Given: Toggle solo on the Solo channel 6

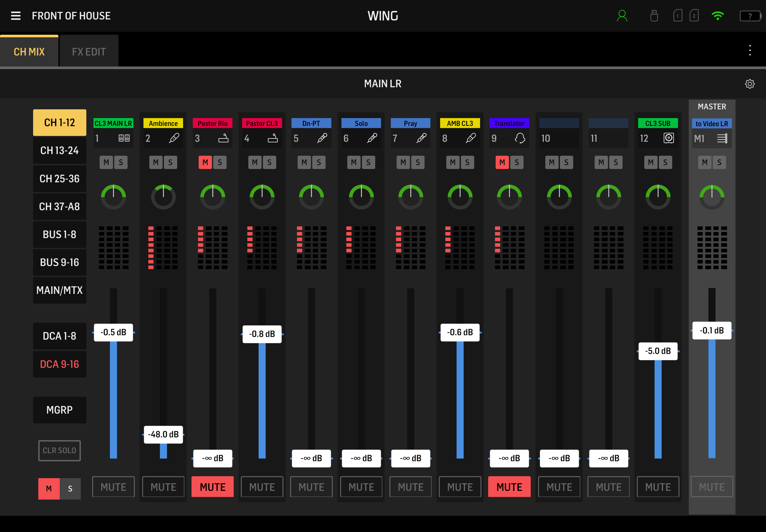Looking at the screenshot, I should click(368, 162).
